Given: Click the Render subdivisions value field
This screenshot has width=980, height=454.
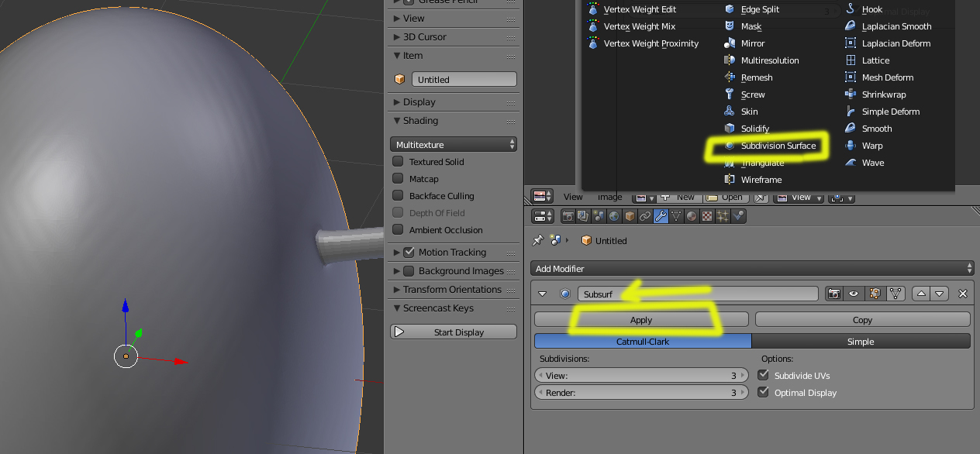Looking at the screenshot, I should (x=641, y=393).
